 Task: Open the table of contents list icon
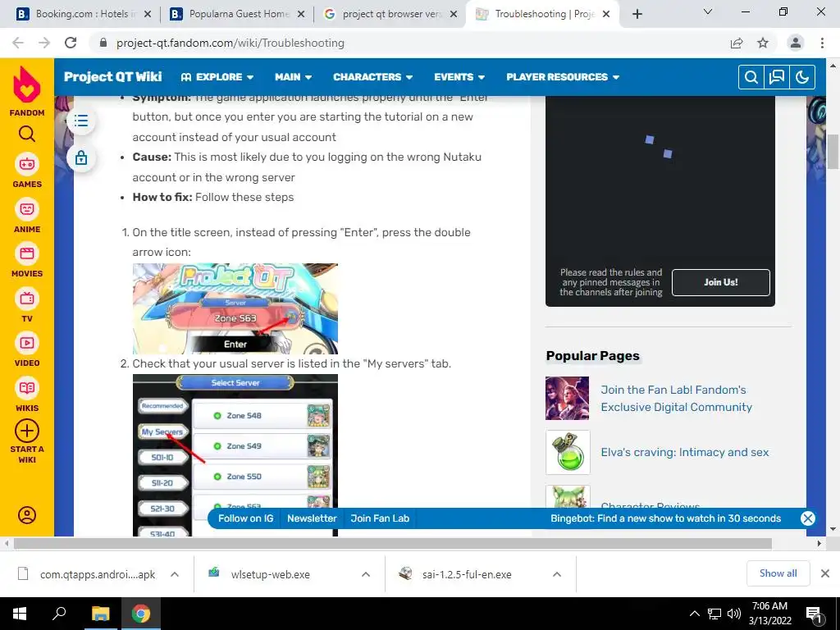pyautogui.click(x=81, y=121)
